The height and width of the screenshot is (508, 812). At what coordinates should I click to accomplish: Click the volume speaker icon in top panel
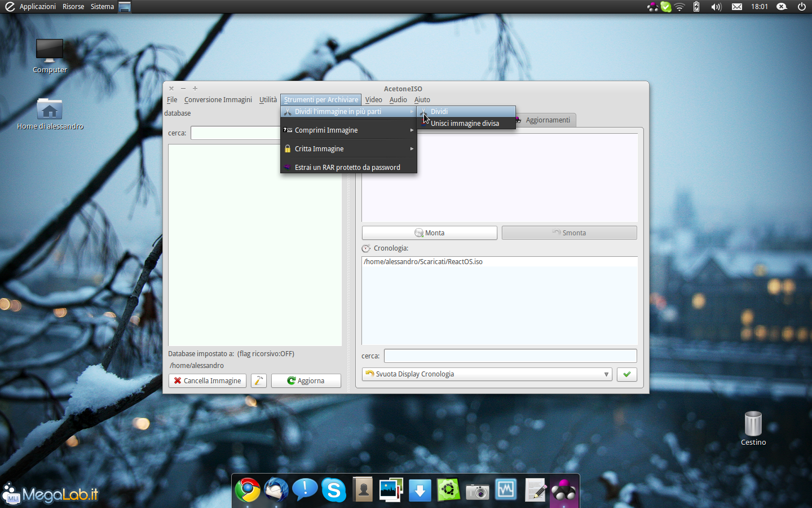tap(716, 7)
